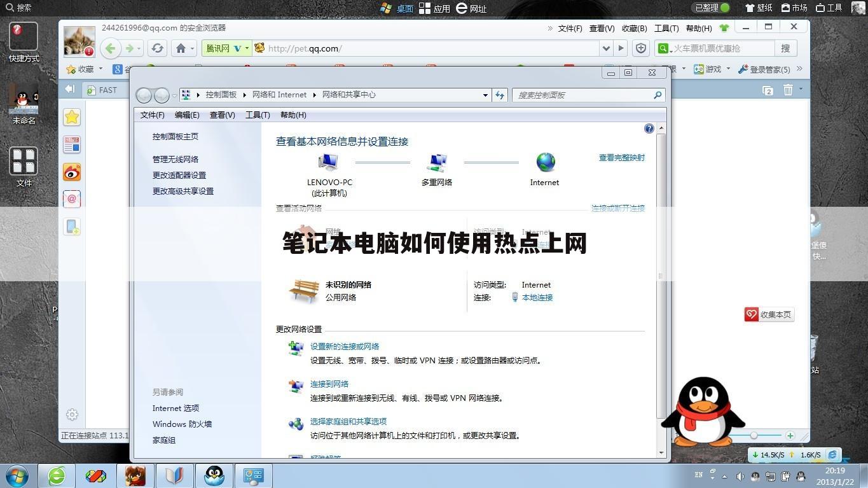
Task: Click 本地连接 link
Action: coord(537,297)
